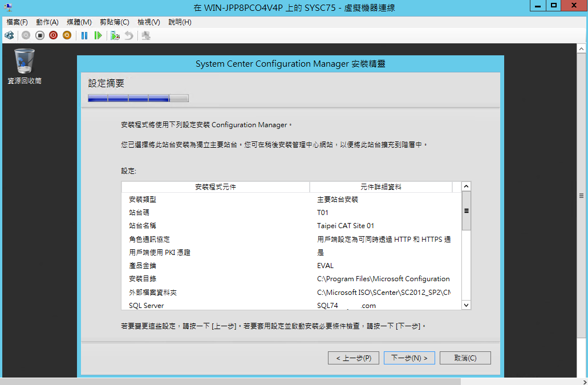Open the 檢視(V) menu

click(x=148, y=22)
